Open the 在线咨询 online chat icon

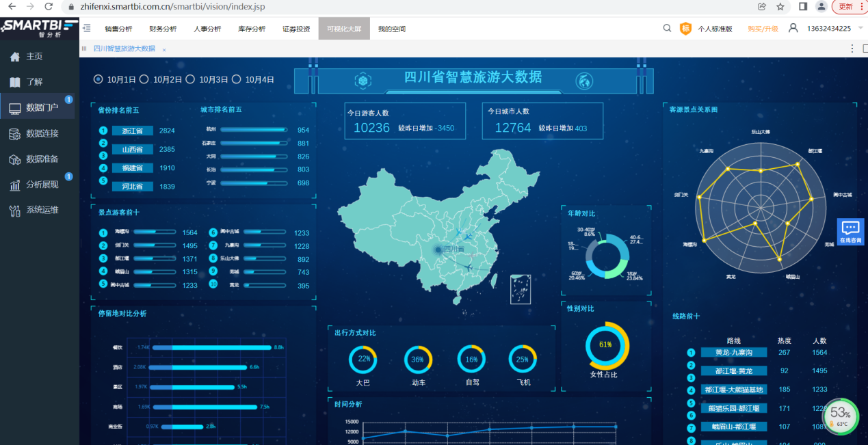point(850,232)
